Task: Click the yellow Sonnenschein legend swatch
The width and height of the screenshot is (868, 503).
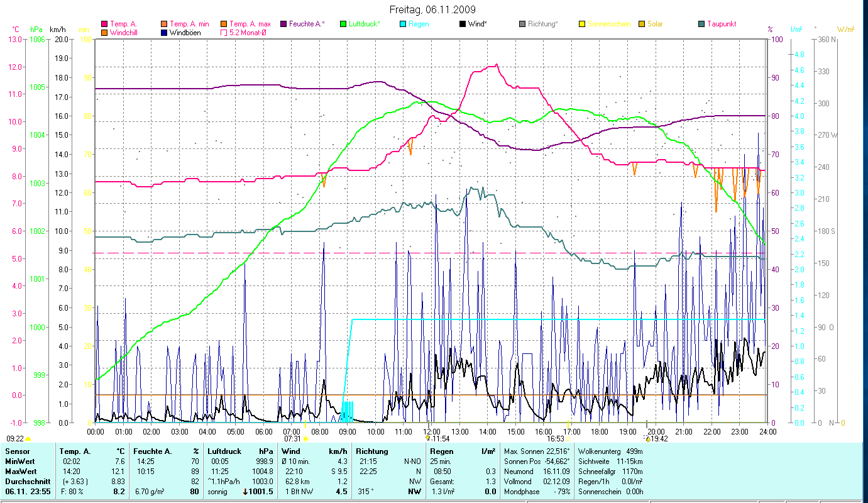Action: click(x=582, y=24)
